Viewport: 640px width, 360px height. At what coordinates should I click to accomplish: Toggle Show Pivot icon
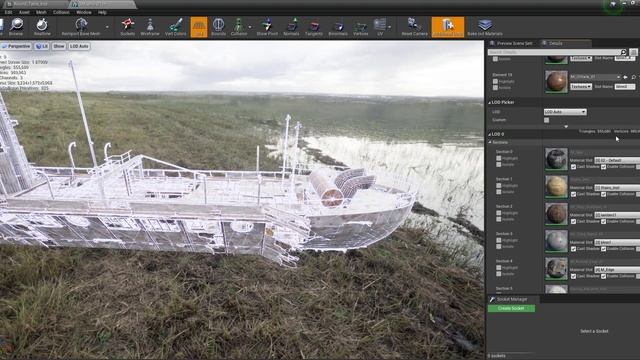coord(267,27)
